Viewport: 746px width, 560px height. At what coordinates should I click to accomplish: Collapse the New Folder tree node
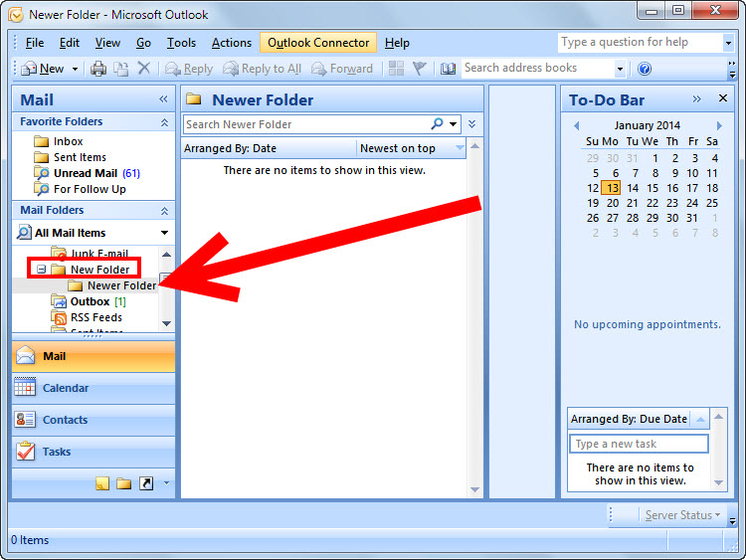point(42,270)
